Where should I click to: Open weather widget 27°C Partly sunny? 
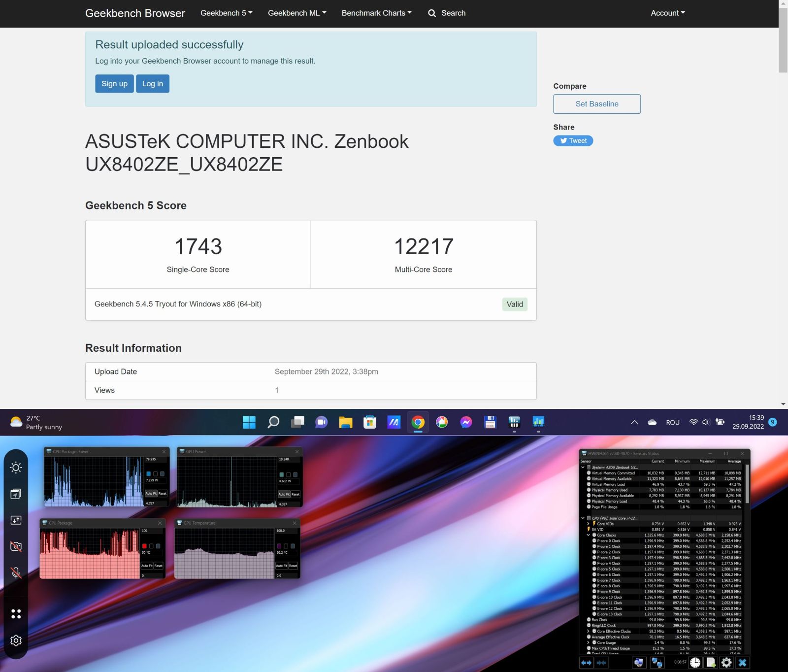37,422
